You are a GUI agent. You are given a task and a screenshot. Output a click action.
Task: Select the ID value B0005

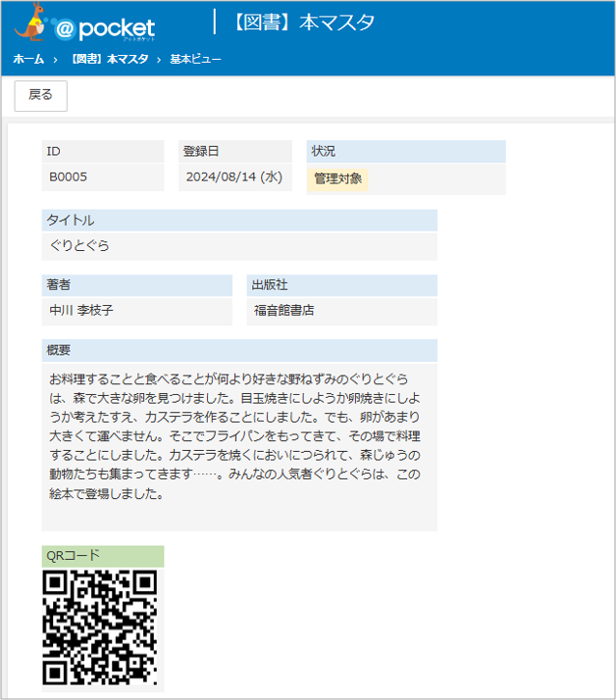tap(68, 176)
